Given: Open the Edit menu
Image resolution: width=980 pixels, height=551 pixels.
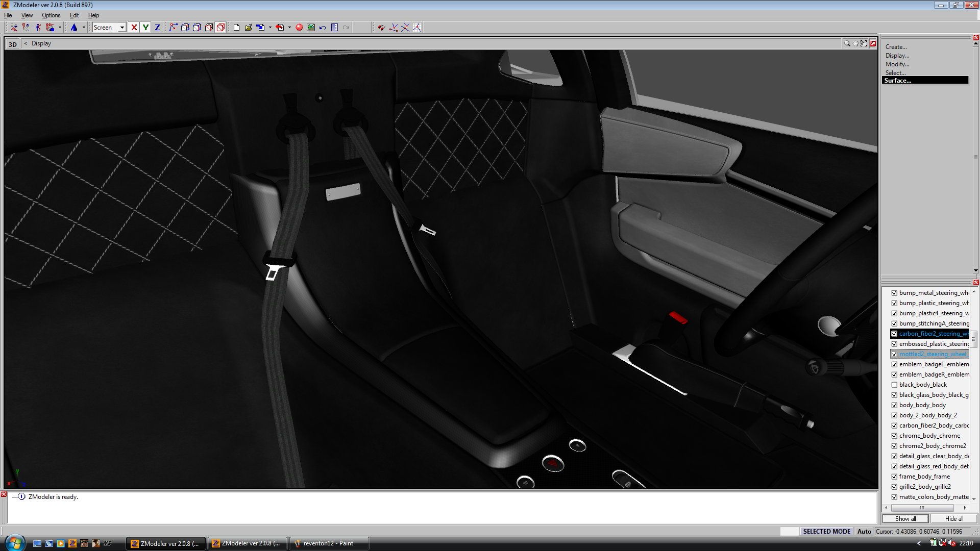Looking at the screenshot, I should point(74,15).
